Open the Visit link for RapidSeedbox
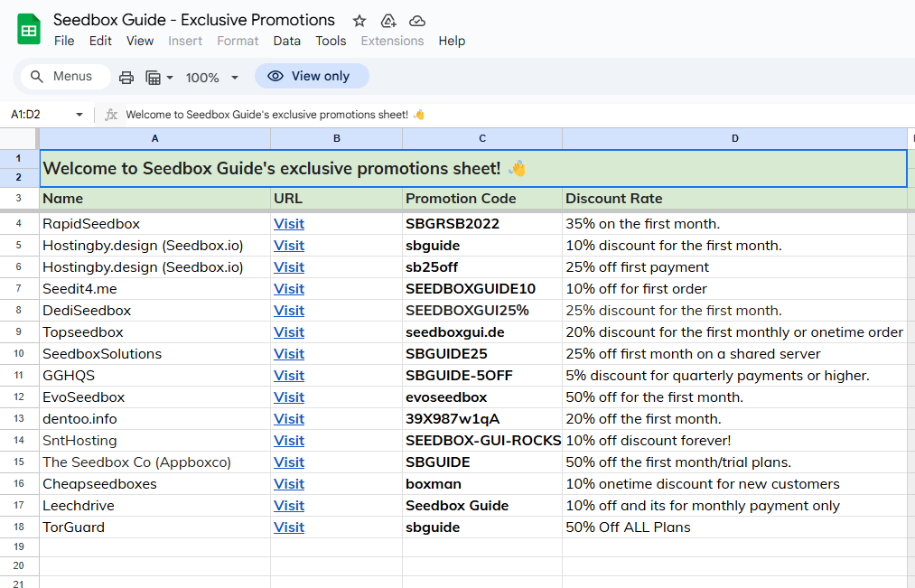The width and height of the screenshot is (915, 588). pyautogui.click(x=289, y=223)
